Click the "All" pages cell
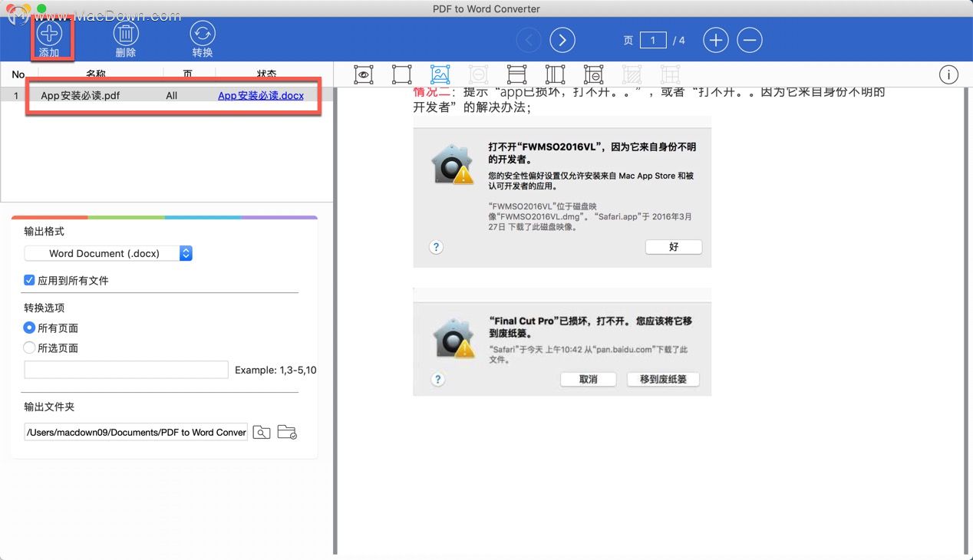Viewport: 973px width, 560px height. coord(172,96)
